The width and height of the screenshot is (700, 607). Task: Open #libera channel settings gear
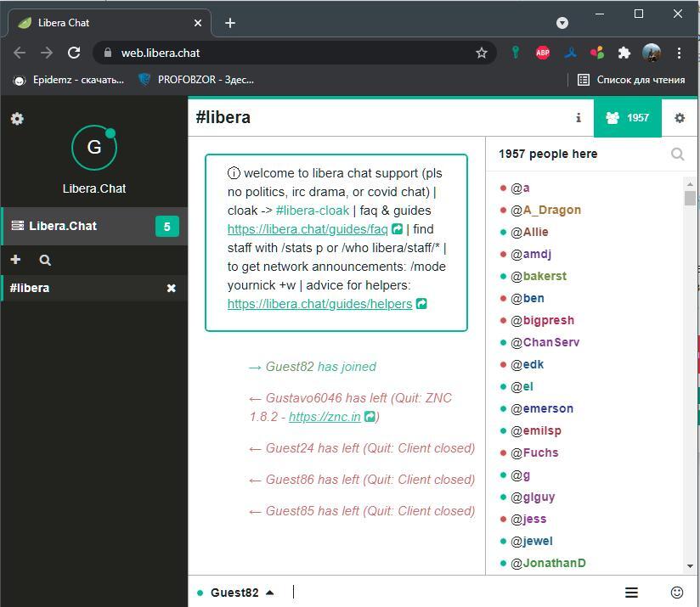tap(680, 118)
